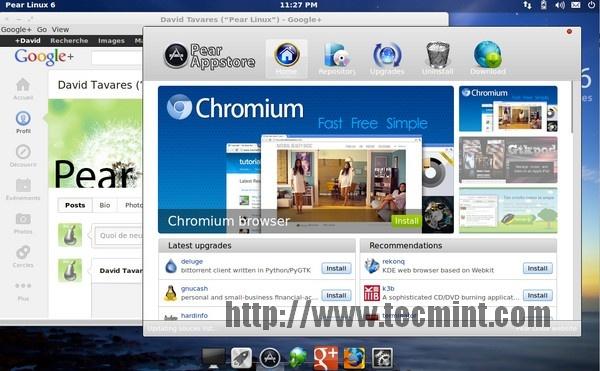Screen dimensions: 600x371
Task: Open the last black-and-white icon in dock
Action: (382, 358)
